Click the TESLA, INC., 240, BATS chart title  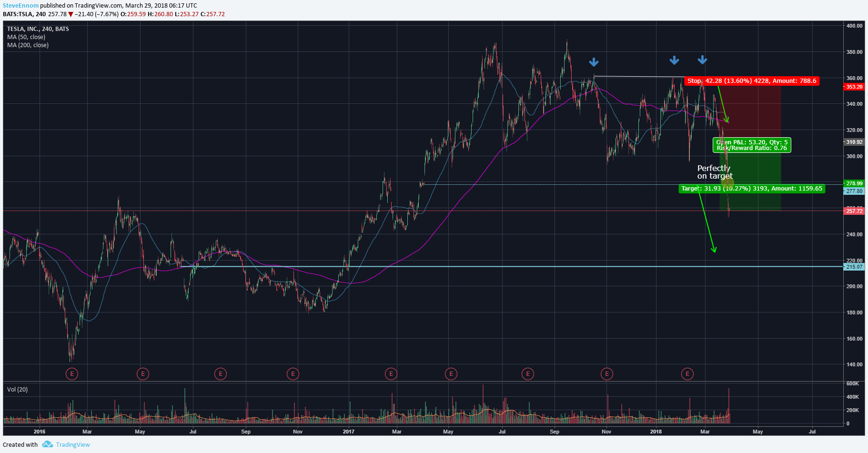pos(38,29)
